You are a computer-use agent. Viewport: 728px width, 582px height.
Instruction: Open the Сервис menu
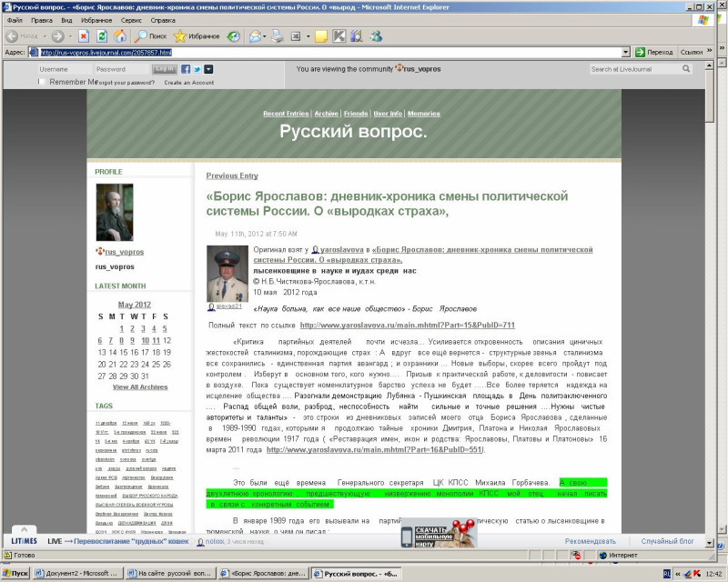pos(131,20)
